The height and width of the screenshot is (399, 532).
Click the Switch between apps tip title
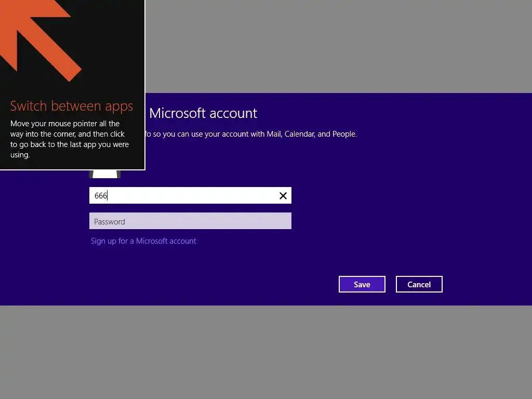coord(71,106)
